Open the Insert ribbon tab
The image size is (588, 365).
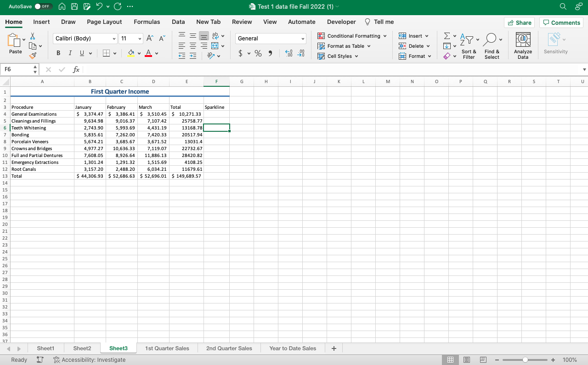[41, 22]
